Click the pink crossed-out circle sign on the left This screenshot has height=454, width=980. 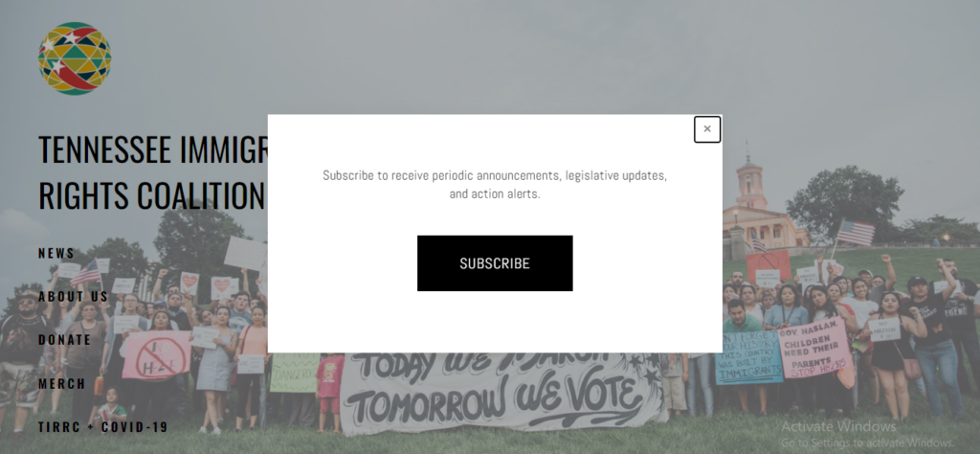pos(156,355)
